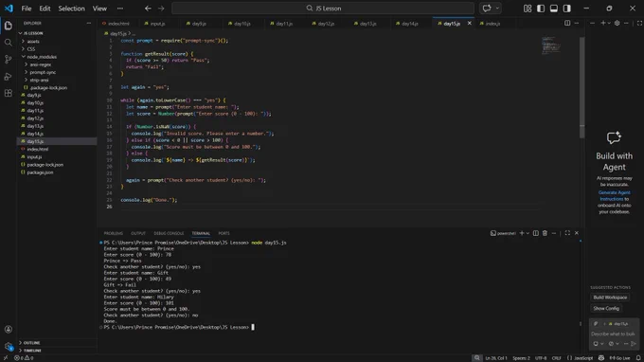Click the zoom magnifier in status bar

476,358
